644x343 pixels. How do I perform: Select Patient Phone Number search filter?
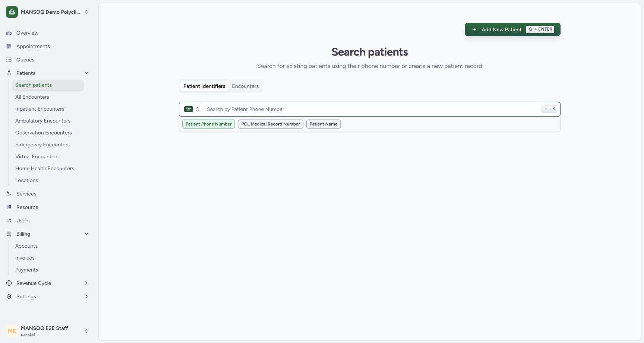coord(209,124)
